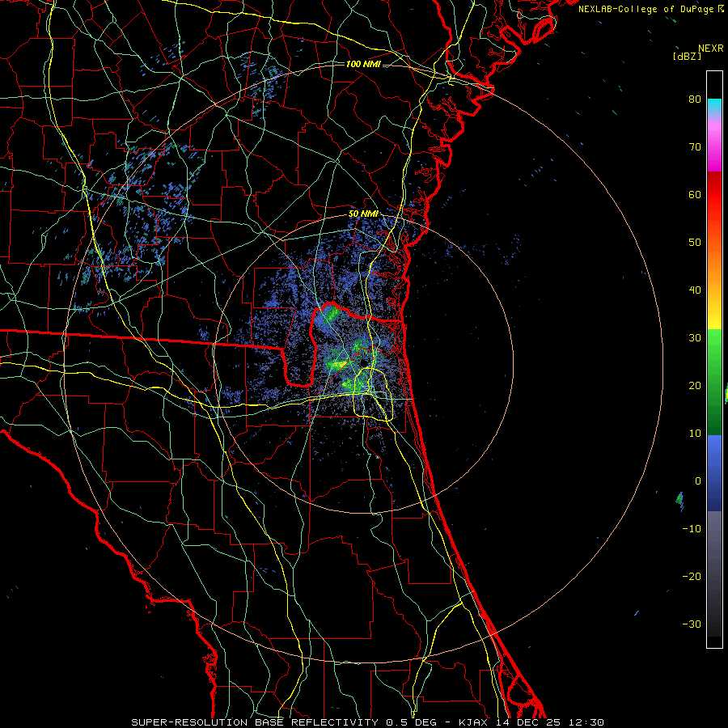Image resolution: width=728 pixels, height=728 pixels.
Task: Click the cyan top segment of color bar
Action: 714,106
